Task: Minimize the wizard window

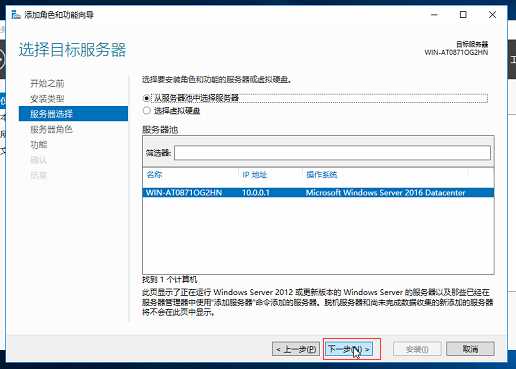Action: point(434,15)
